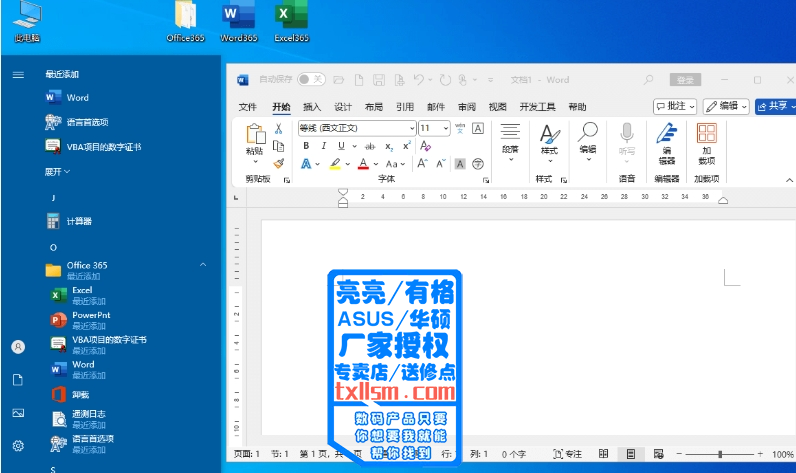796x473 pixels.
Task: Toggle Subscript formatting
Action: [x=389, y=147]
